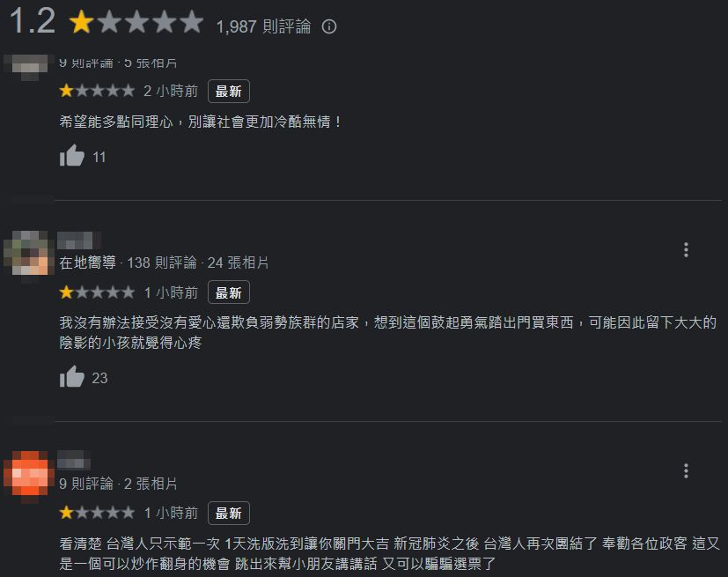
Task: Open the three-dot menu on the bottom review
Action: tap(686, 471)
